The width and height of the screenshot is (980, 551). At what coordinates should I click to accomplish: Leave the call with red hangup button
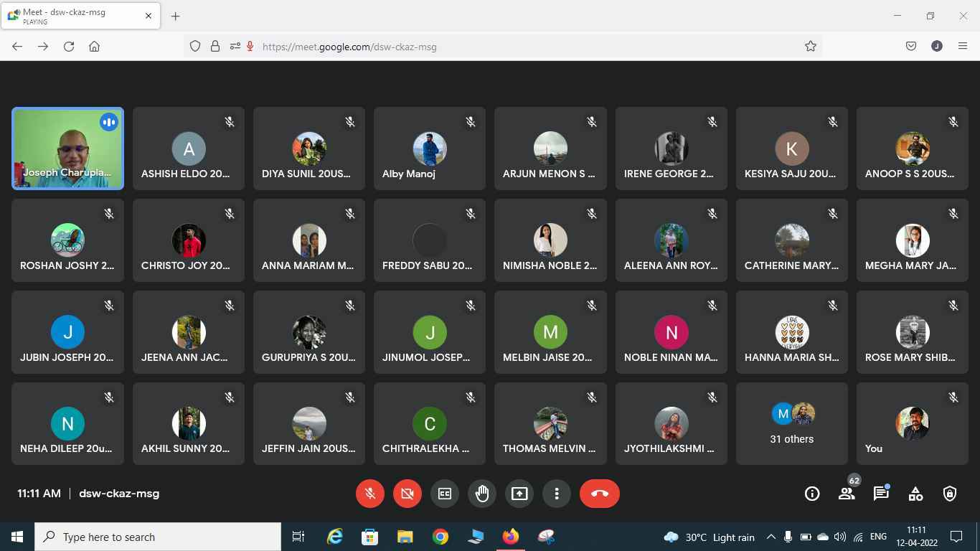[600, 494]
